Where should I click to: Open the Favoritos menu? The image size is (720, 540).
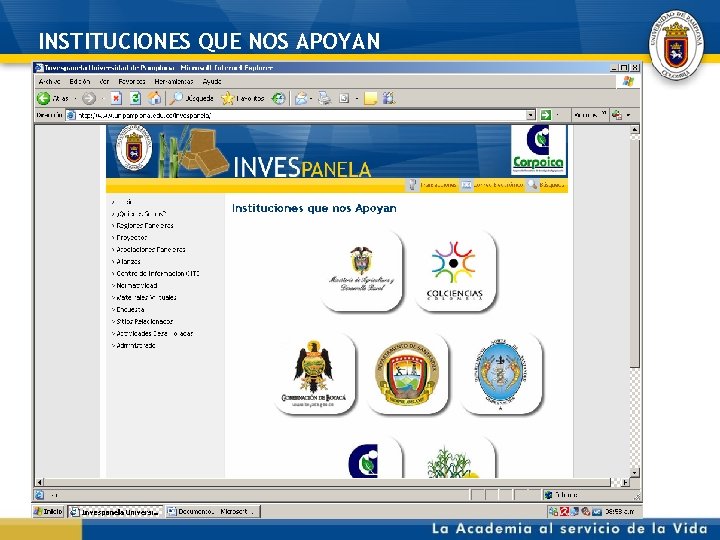(132, 81)
